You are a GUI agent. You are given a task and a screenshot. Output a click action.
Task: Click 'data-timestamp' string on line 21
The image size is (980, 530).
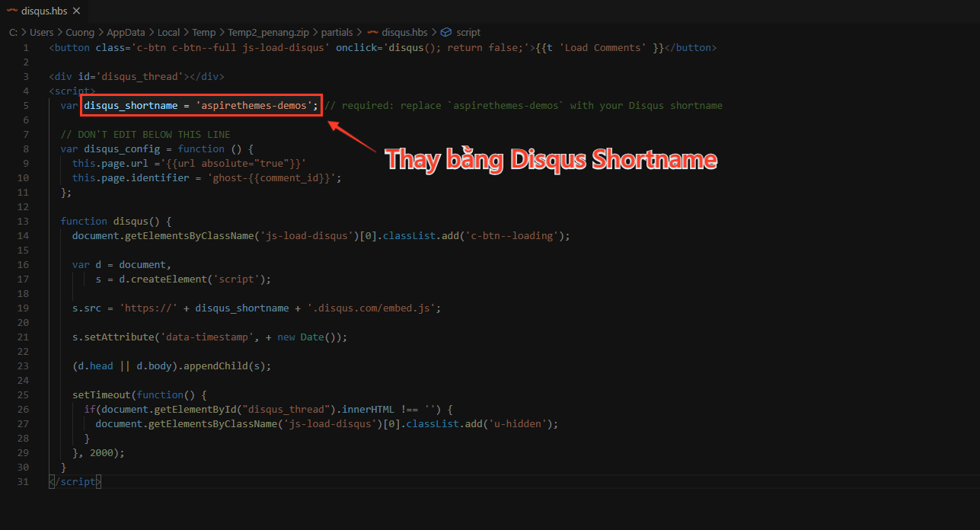click(x=207, y=337)
